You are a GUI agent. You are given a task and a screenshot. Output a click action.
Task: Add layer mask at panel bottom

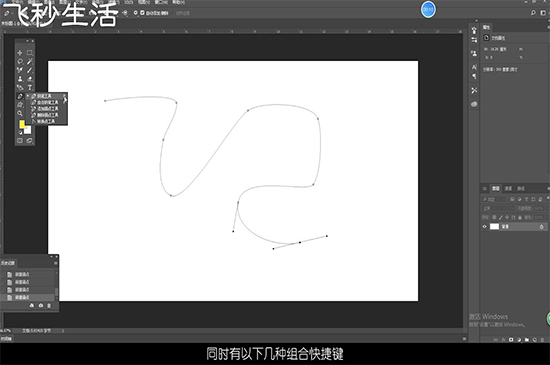511,339
